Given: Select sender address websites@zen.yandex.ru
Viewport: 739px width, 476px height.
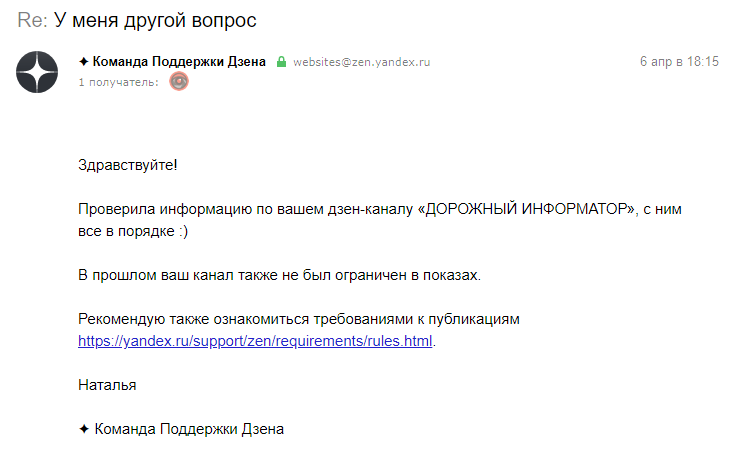Looking at the screenshot, I should point(361,62).
